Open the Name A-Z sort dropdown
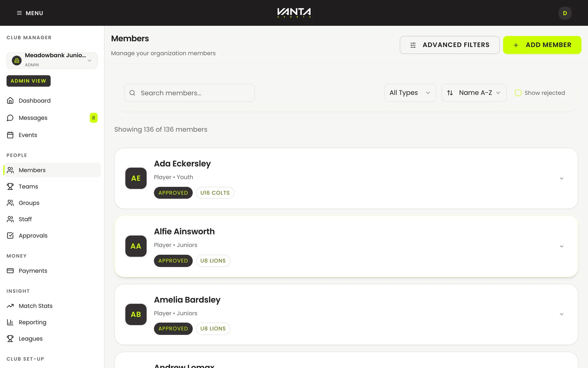The height and width of the screenshot is (368, 588). [x=474, y=93]
